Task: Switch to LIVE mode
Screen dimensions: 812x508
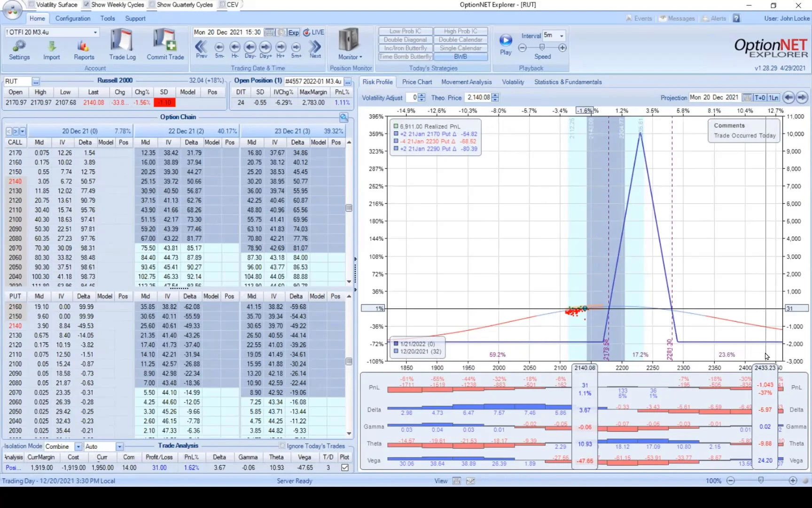Action: click(313, 32)
